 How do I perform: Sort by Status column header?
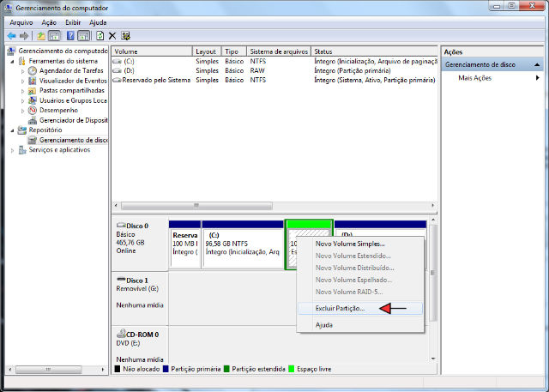coord(374,51)
